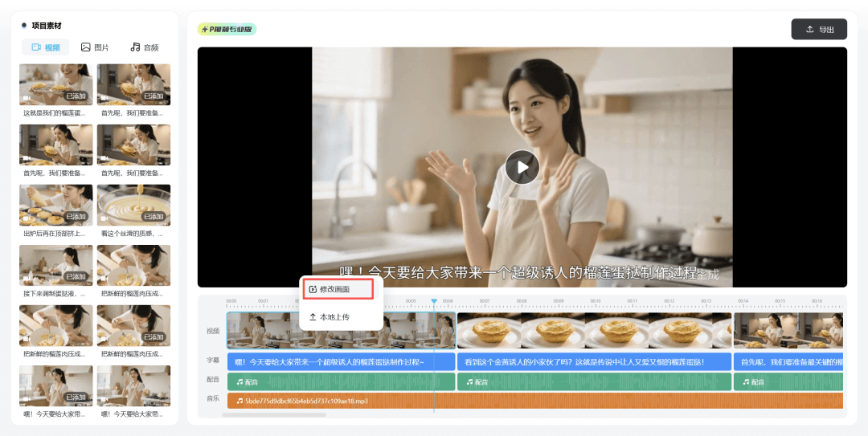Click the 导出 export button
The image size is (868, 436).
819,30
